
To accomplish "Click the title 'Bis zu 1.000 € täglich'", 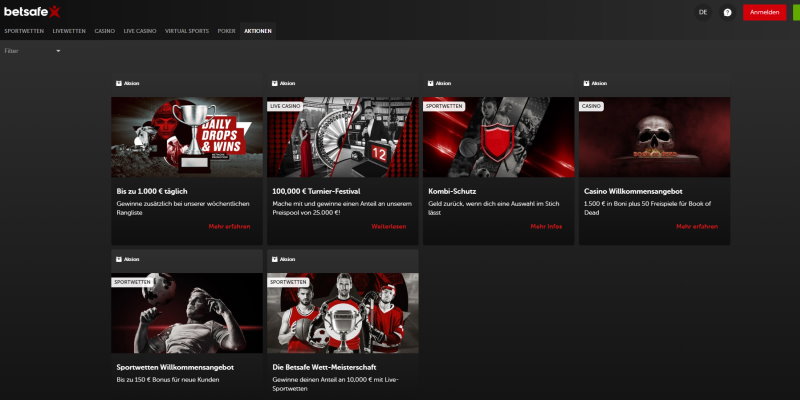I will (x=152, y=191).
